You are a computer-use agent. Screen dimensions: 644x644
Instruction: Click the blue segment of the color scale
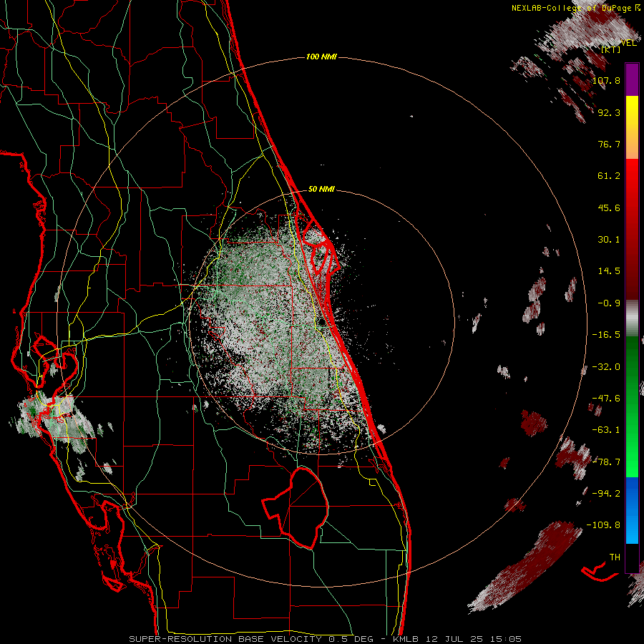[632, 510]
